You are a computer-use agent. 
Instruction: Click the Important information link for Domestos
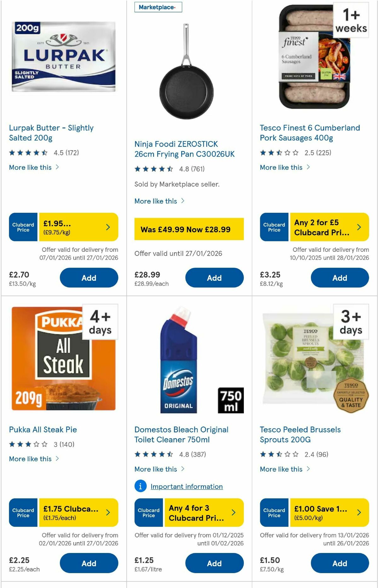click(x=186, y=486)
